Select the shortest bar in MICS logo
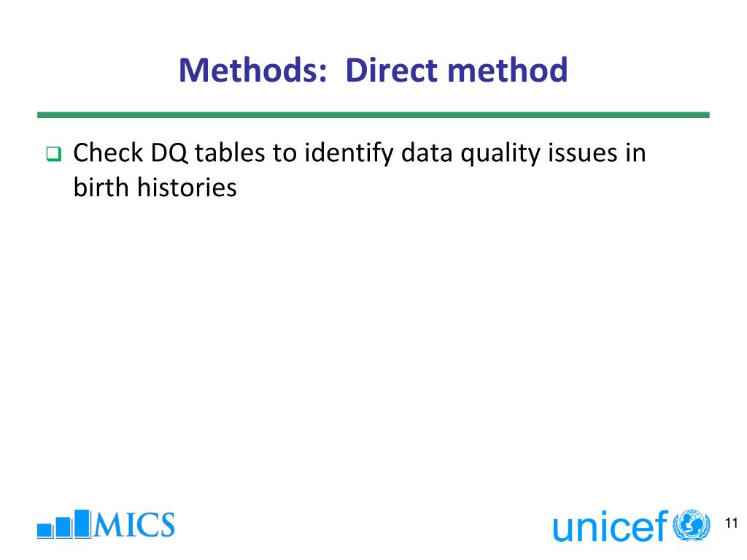The width and height of the screenshot is (747, 560). tap(44, 531)
